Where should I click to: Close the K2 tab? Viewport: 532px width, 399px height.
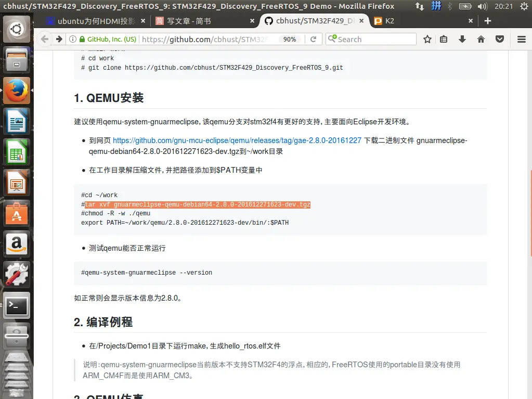point(471,21)
